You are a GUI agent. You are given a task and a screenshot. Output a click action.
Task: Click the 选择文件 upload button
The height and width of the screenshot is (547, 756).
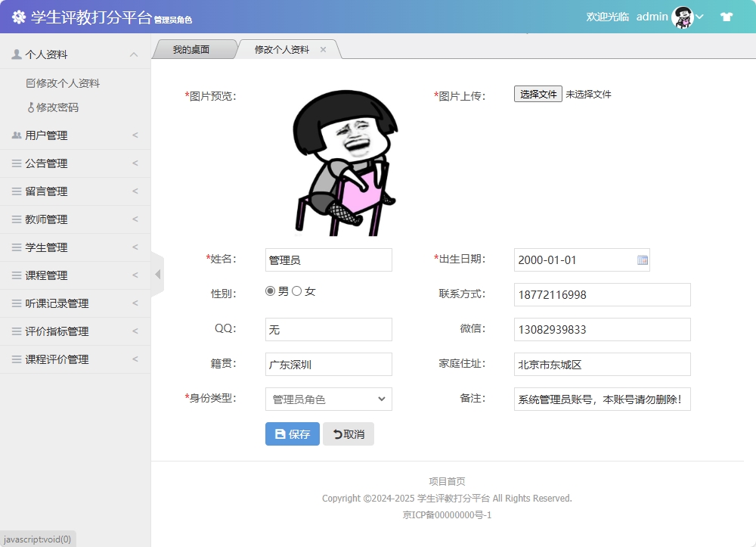click(538, 94)
